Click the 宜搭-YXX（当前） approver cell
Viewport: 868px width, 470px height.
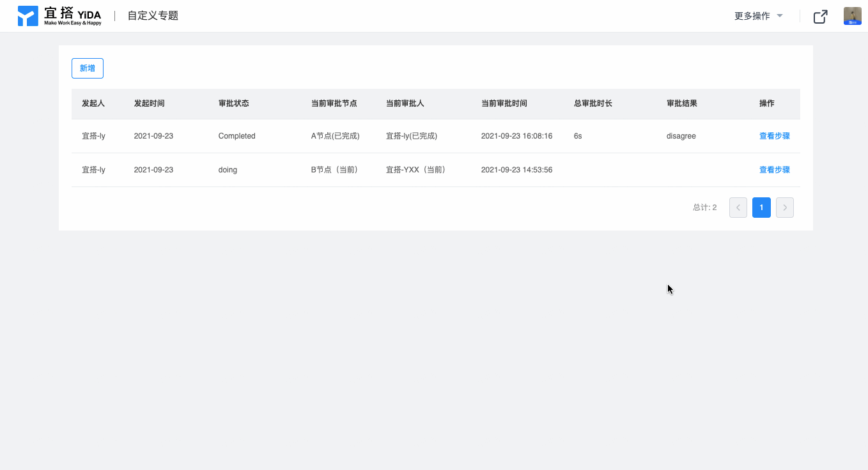417,170
